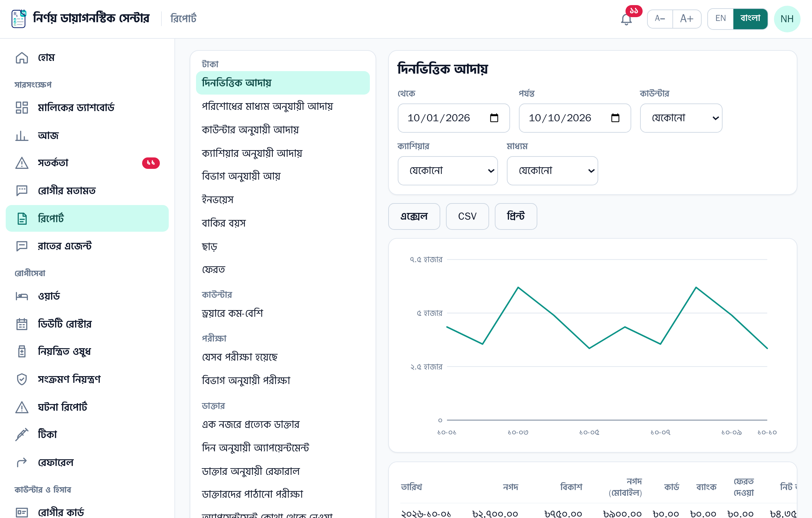Viewport: 812px width, 518px height.
Task: Click the নিয়ন্ত্রিত ওষুধ medicine bottle icon
Action: click(22, 351)
